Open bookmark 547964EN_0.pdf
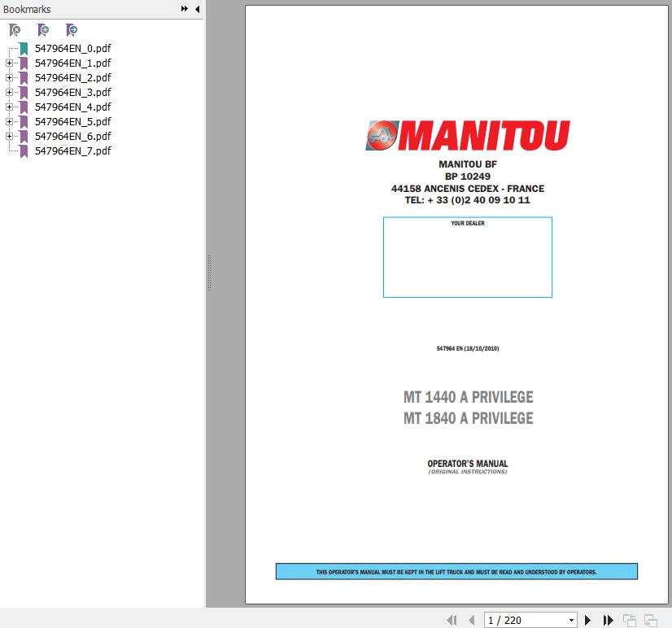The height and width of the screenshot is (628, 672). pos(73,49)
